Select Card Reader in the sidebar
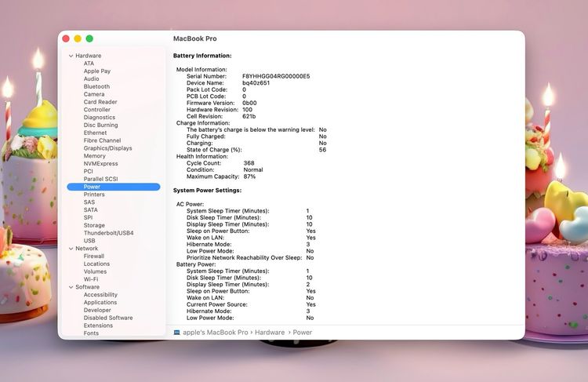The image size is (588, 382). click(x=100, y=102)
